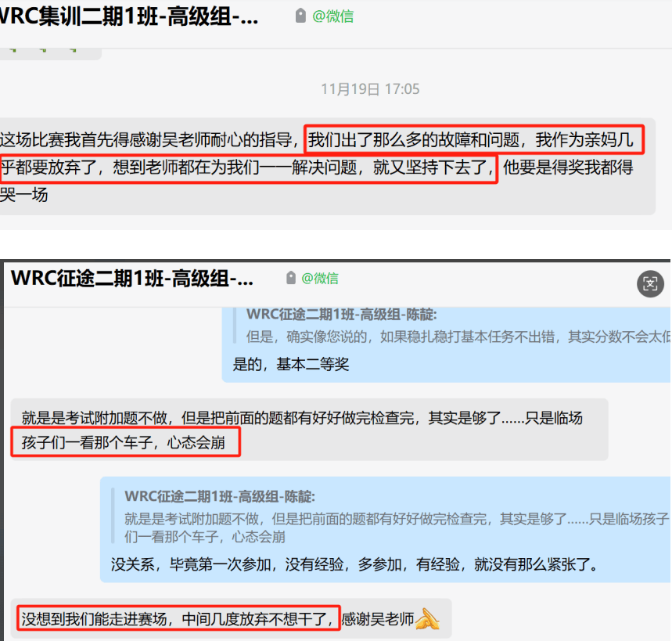This screenshot has width=672, height=641.
Task: Click quoted text 但是，确实像您说的
Action: tap(458, 337)
